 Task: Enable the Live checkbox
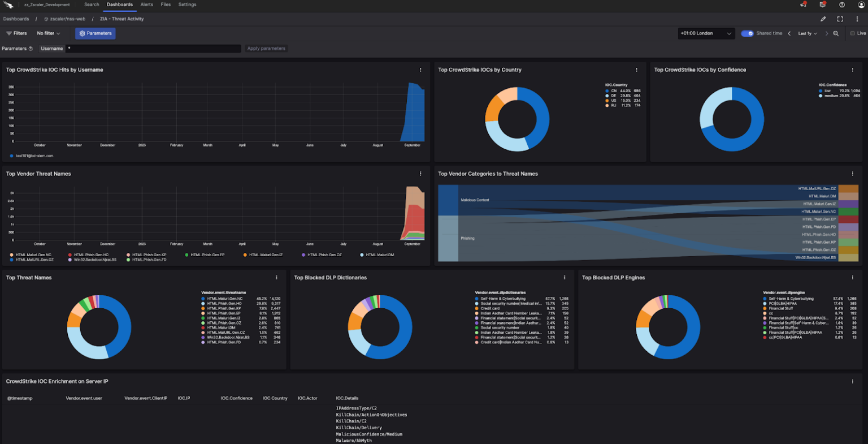(854, 33)
